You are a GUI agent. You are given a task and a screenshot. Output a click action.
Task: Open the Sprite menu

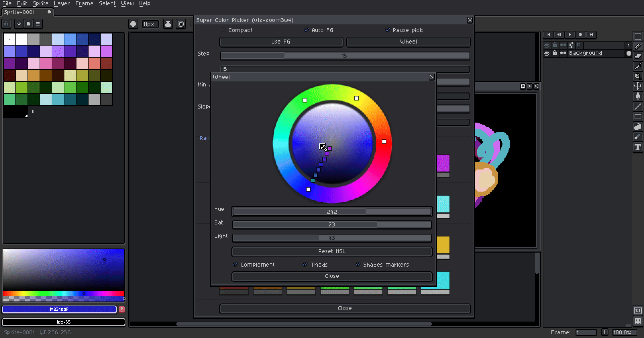[x=40, y=3]
